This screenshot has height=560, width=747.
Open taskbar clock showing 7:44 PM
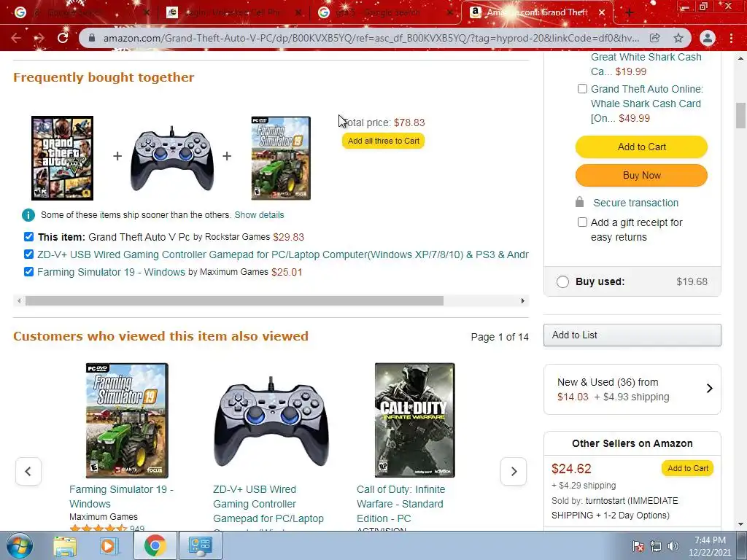710,546
